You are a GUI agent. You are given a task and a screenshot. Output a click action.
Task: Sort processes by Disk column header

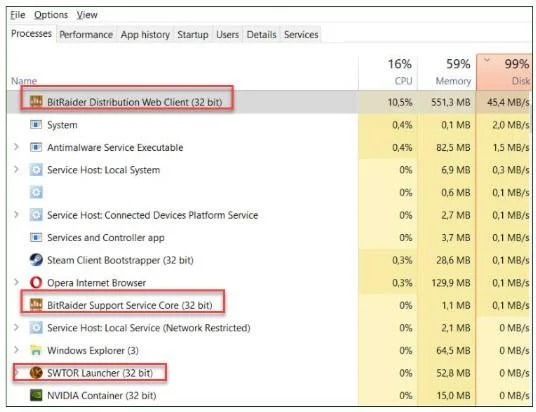coord(505,72)
